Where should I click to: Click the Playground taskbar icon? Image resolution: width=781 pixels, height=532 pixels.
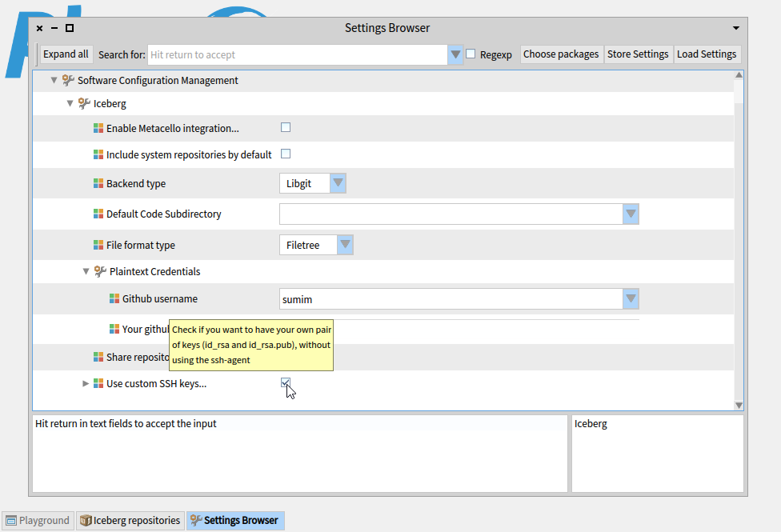pos(11,521)
